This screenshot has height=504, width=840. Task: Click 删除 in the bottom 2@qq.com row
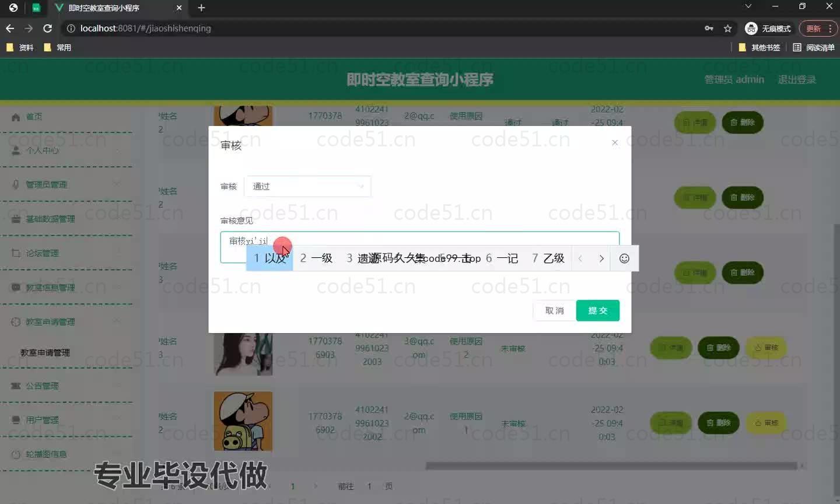tap(719, 423)
